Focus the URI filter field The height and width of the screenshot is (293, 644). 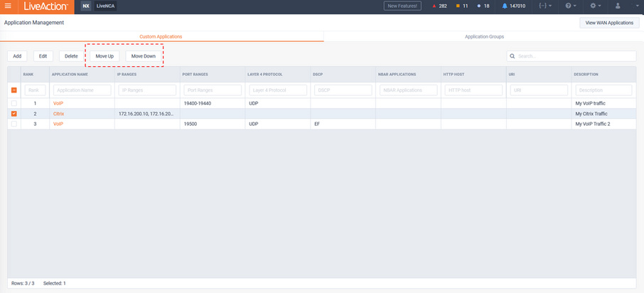[539, 90]
